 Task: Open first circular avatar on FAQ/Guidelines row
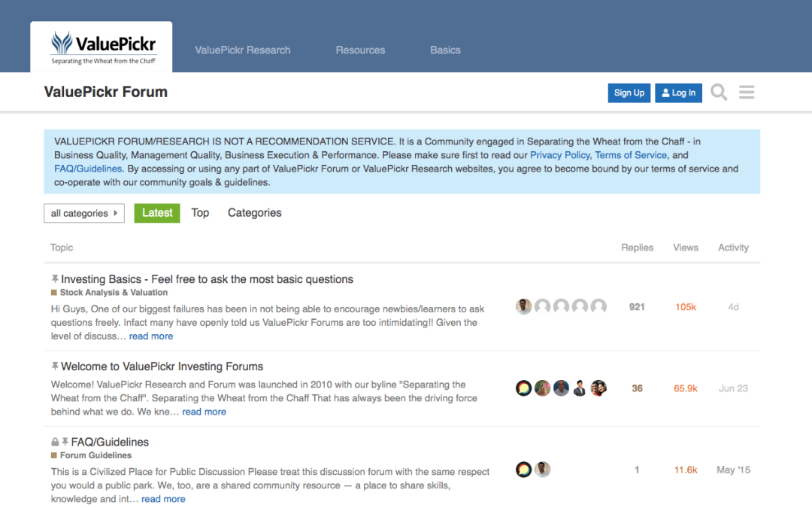click(x=523, y=469)
